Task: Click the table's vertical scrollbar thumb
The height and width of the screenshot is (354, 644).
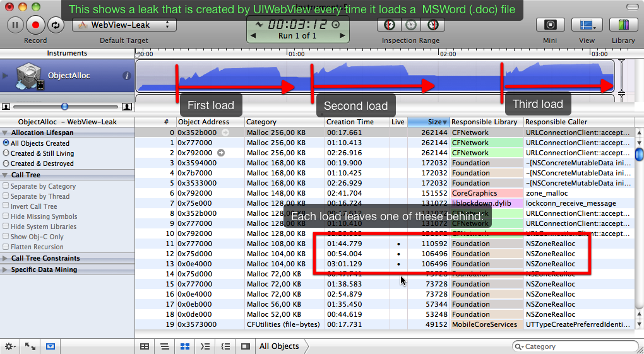Action: click(x=639, y=154)
